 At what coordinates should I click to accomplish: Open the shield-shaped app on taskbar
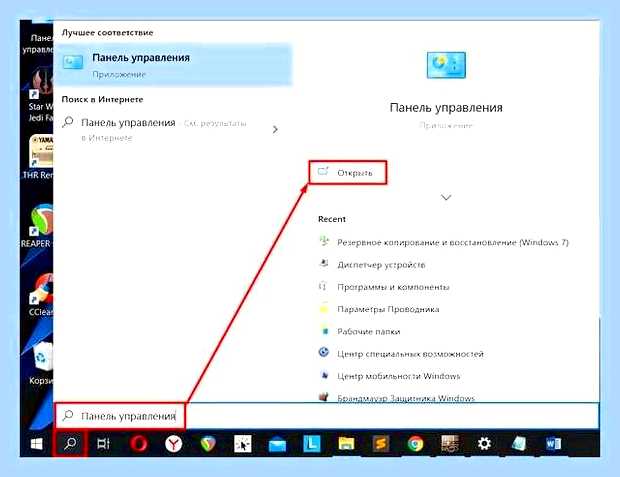[x=208, y=444]
